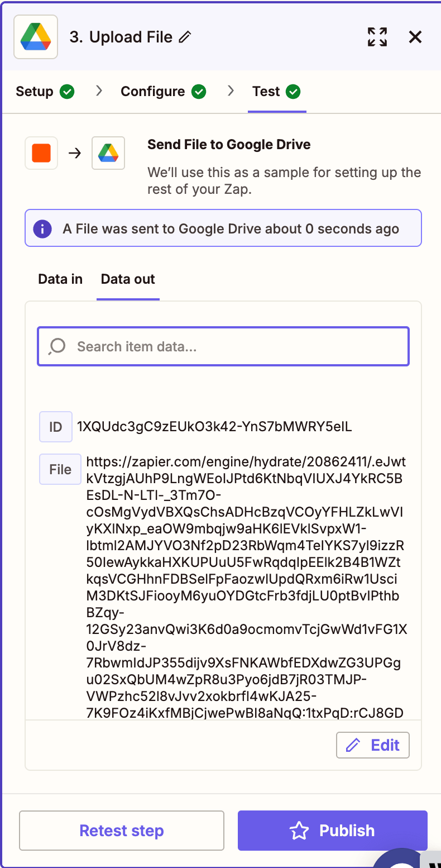
Task: Click the star icon inside Publish button
Action: click(x=300, y=831)
